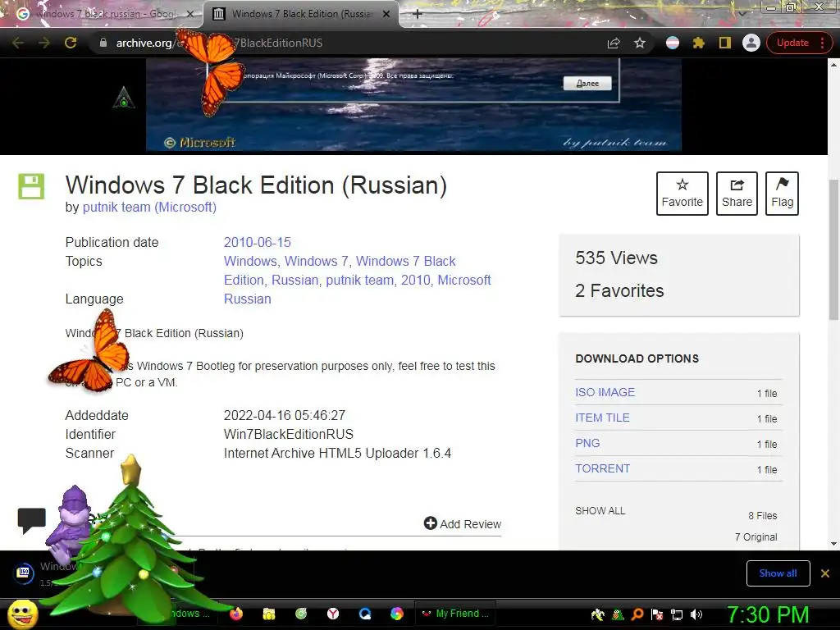840x630 pixels.
Task: Open a new browser tab
Action: pos(418,14)
